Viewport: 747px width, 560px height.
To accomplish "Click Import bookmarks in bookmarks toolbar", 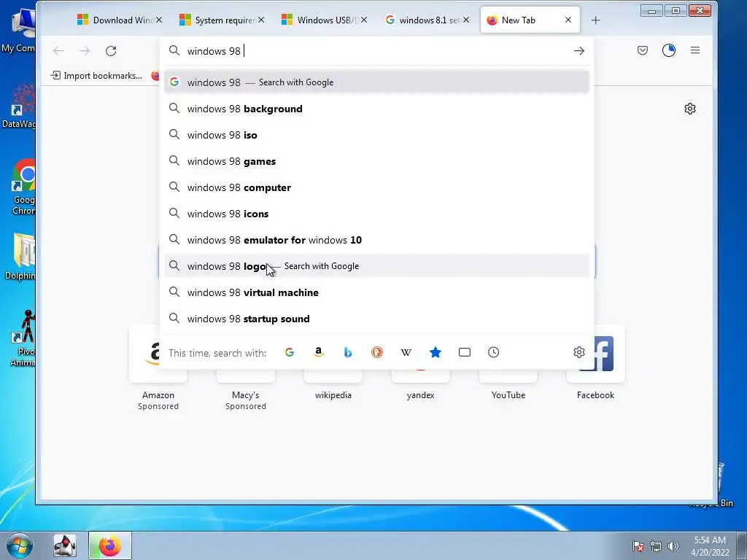I will click(96, 76).
